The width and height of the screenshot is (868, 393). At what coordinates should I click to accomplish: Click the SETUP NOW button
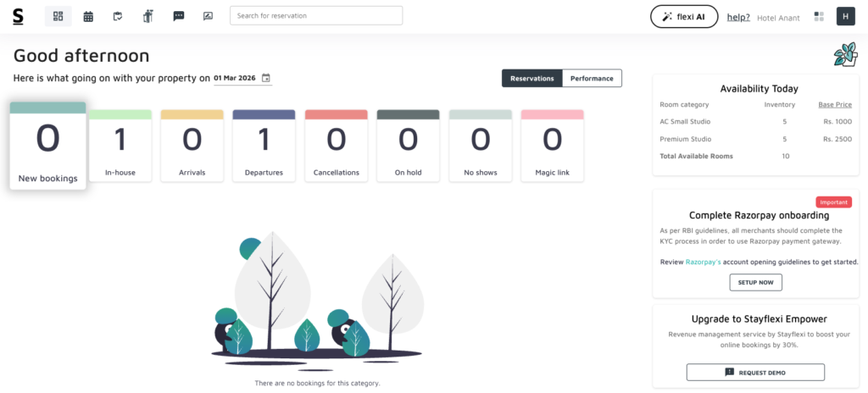[755, 282]
